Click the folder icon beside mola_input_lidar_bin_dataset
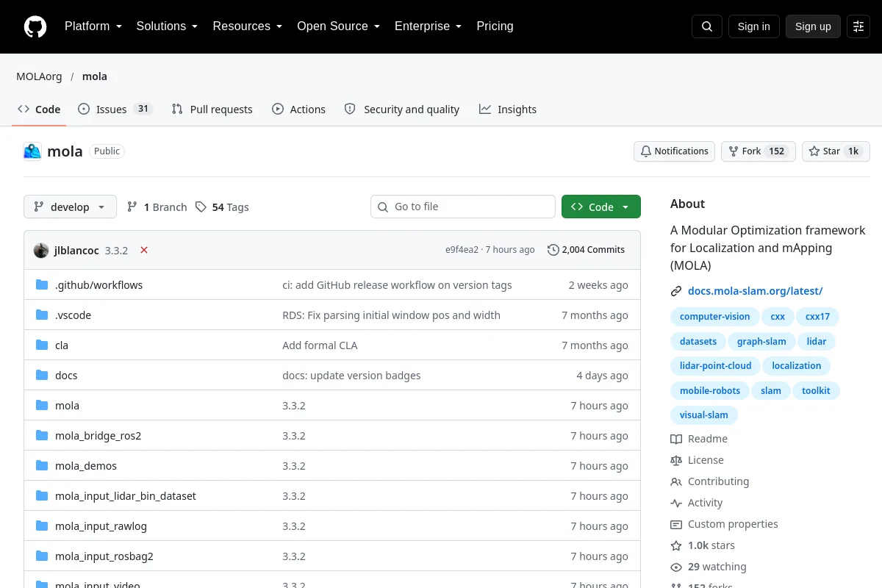Viewport: 882px width, 588px height. [x=42, y=496]
